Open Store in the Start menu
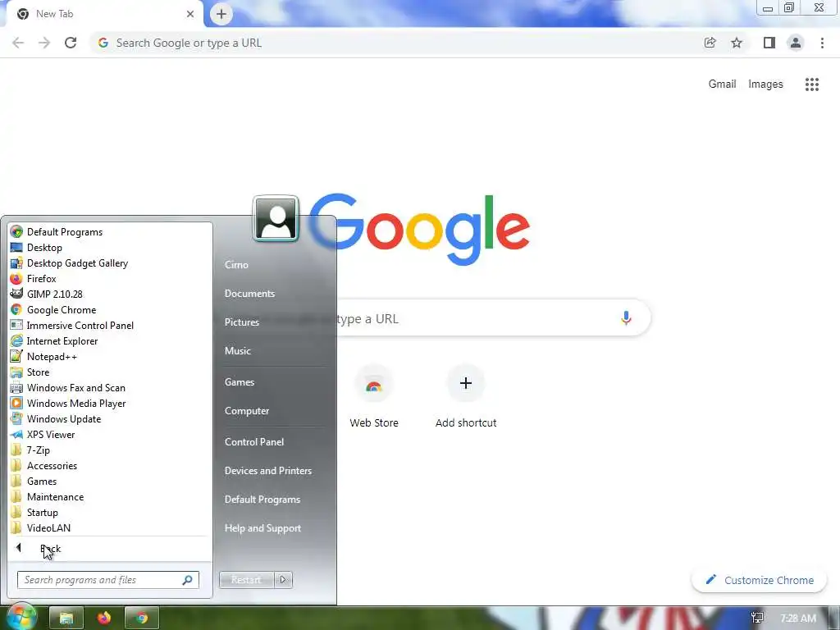The height and width of the screenshot is (630, 840). click(30, 372)
